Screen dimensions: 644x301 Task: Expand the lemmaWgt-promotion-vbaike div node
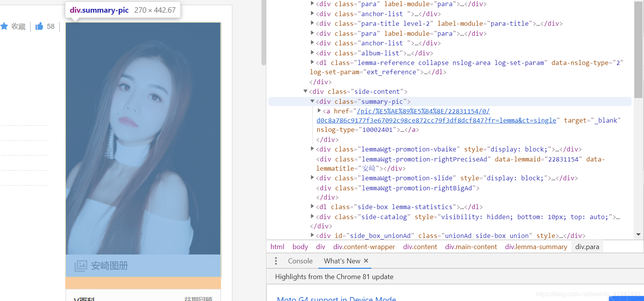click(312, 149)
